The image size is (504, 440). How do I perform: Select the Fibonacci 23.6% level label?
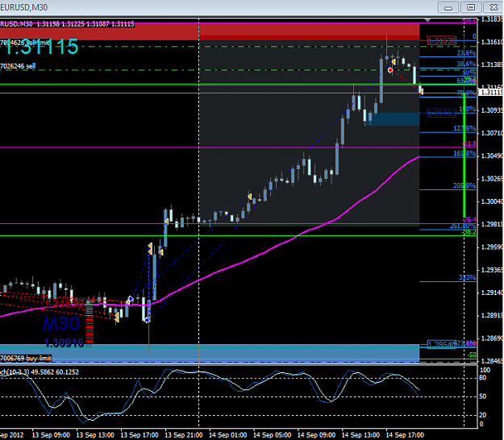pos(466,53)
